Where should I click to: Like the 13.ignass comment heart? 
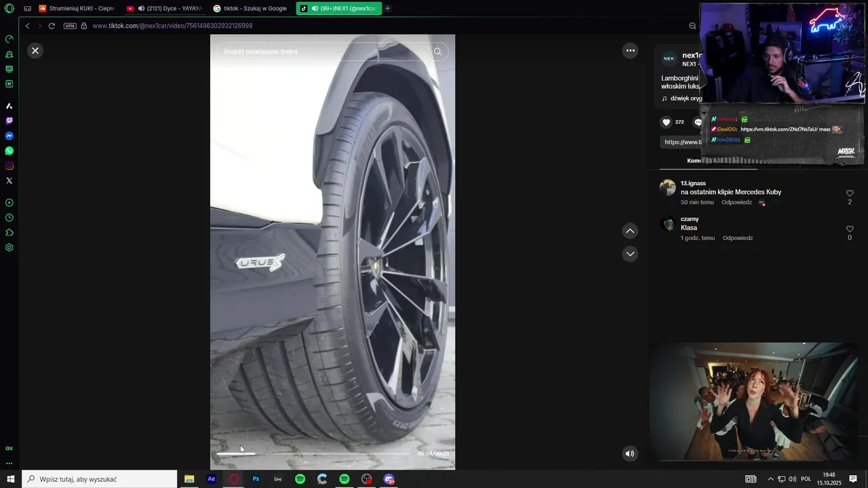coord(850,193)
